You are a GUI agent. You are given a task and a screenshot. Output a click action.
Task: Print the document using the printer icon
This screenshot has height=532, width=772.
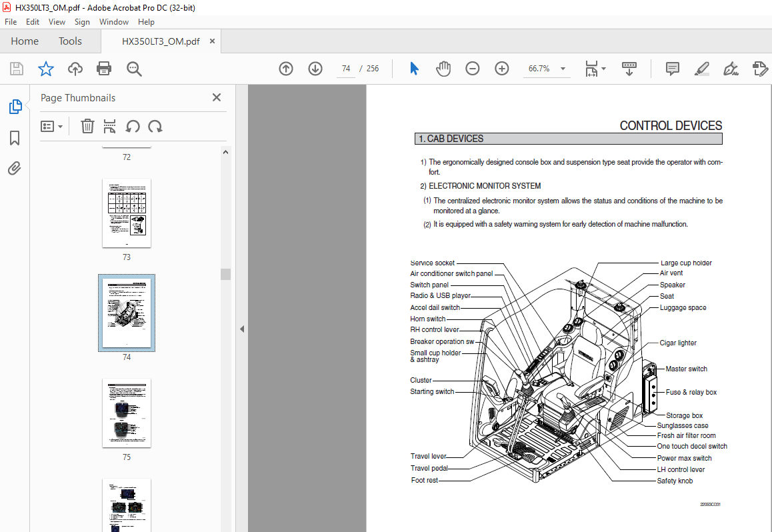[x=104, y=69]
